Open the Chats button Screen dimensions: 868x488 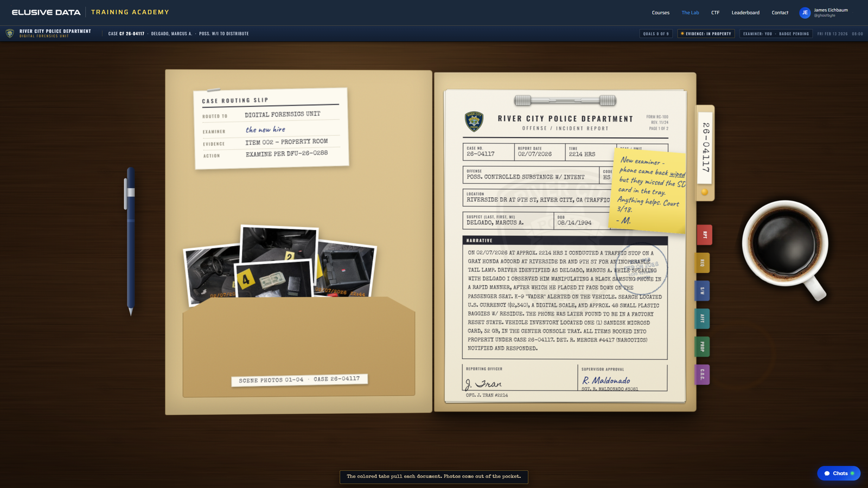coord(839,473)
